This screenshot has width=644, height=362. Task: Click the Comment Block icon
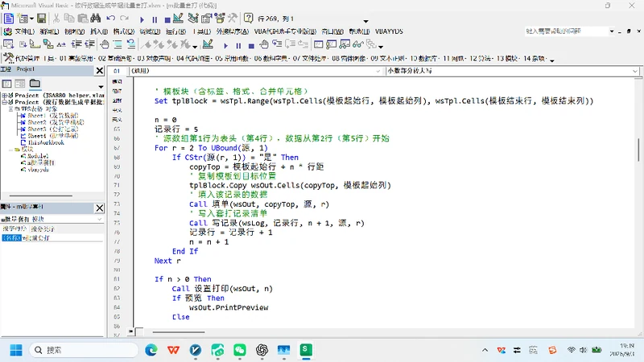(118, 44)
